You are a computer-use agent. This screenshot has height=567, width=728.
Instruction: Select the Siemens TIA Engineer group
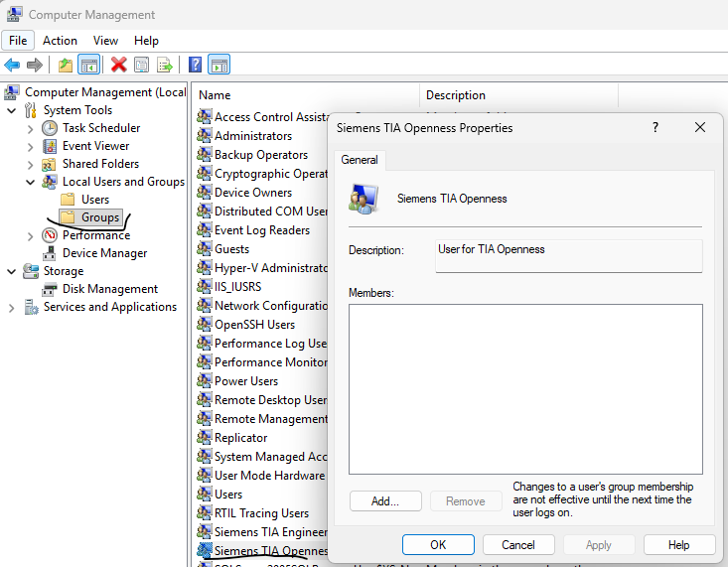271,531
